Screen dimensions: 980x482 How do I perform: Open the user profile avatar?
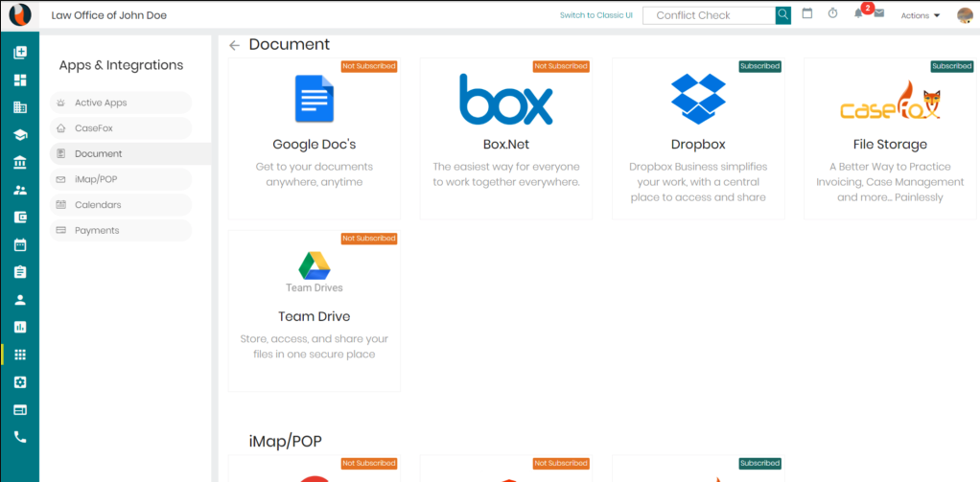[965, 15]
